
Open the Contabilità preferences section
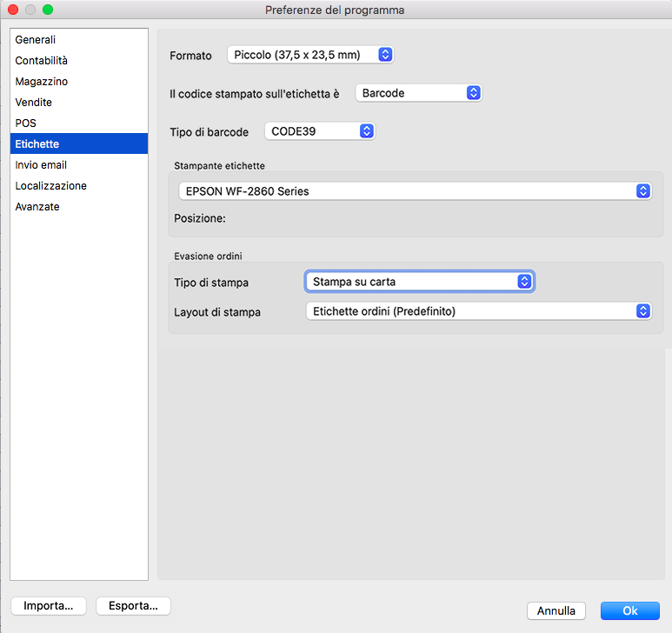42,61
